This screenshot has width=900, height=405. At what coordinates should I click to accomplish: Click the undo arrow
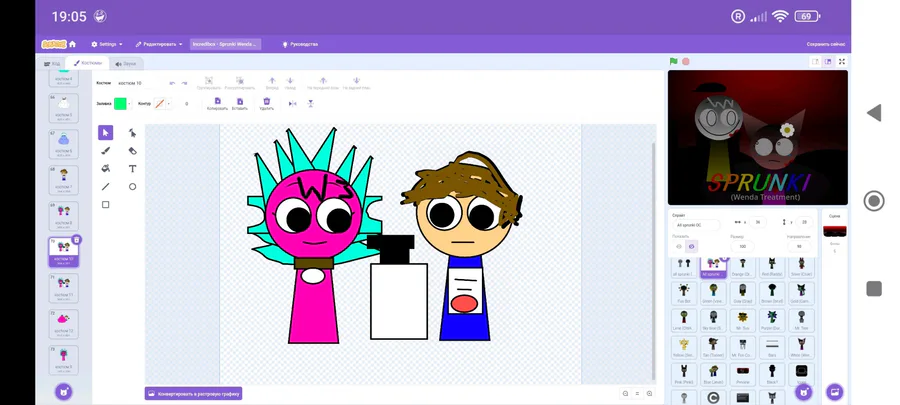(x=172, y=83)
